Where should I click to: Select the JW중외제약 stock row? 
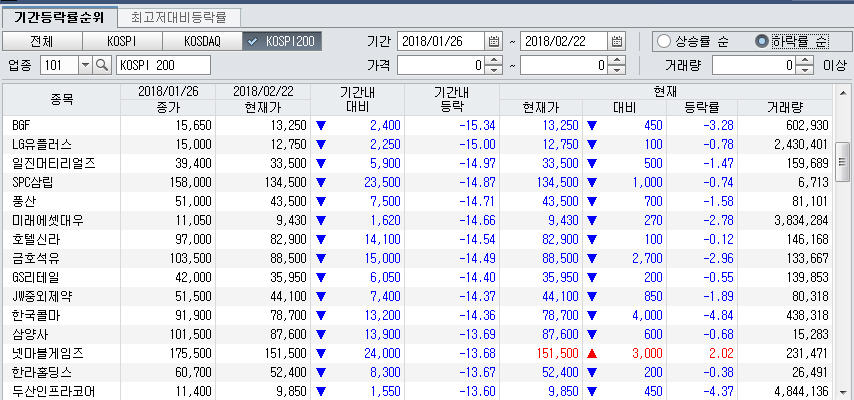click(418, 296)
